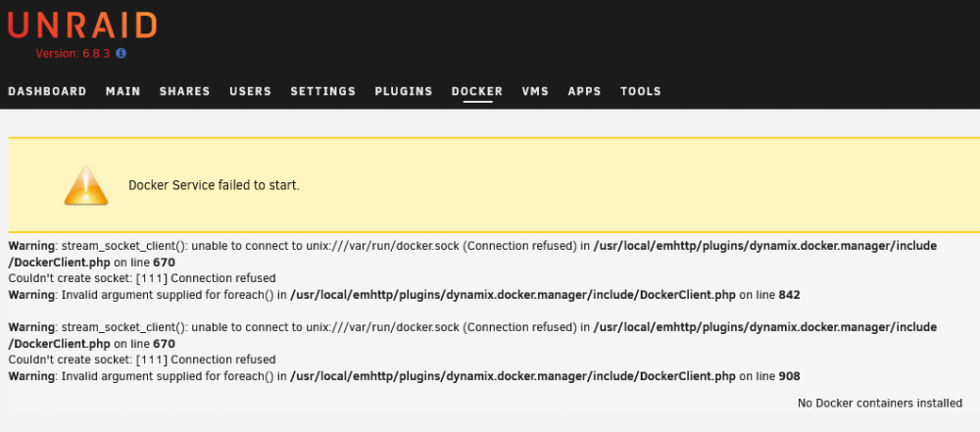Viewport: 980px width, 432px height.
Task: Switch to the Users tab
Action: point(251,91)
